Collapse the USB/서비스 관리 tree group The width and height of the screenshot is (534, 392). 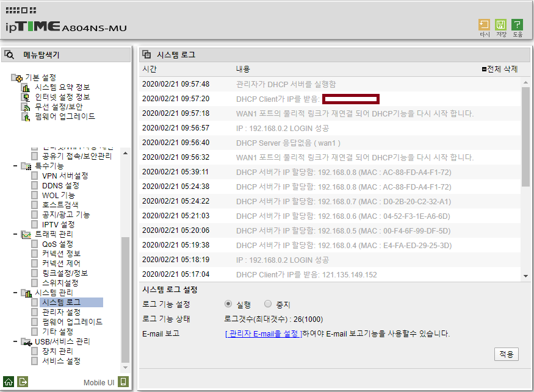(x=15, y=341)
